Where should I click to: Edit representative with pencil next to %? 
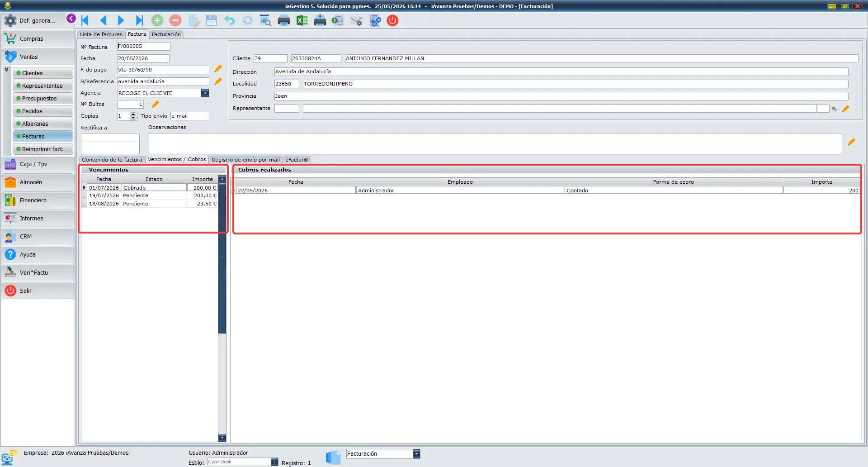(x=846, y=109)
